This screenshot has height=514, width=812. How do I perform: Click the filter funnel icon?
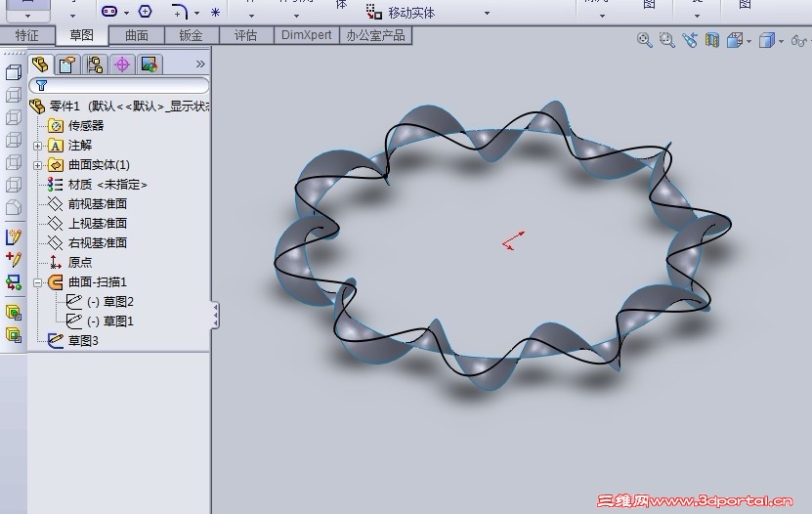click(x=41, y=85)
